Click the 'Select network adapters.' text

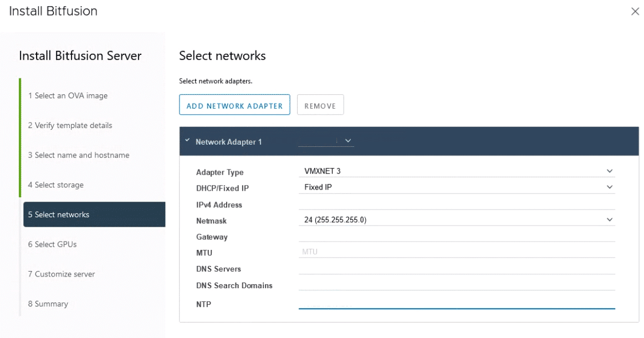point(216,81)
